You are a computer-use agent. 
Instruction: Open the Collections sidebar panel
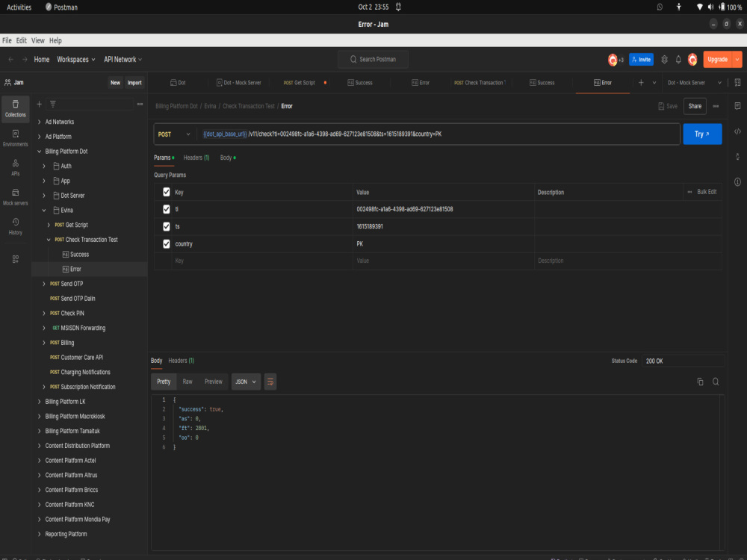click(15, 108)
